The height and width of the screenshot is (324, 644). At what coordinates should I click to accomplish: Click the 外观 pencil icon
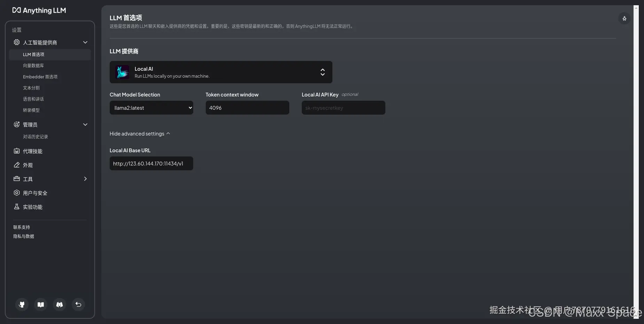[17, 165]
